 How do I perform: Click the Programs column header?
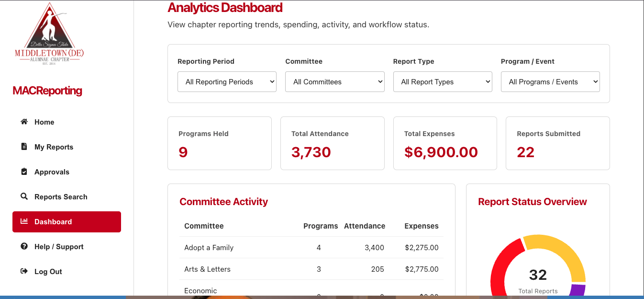(x=321, y=226)
